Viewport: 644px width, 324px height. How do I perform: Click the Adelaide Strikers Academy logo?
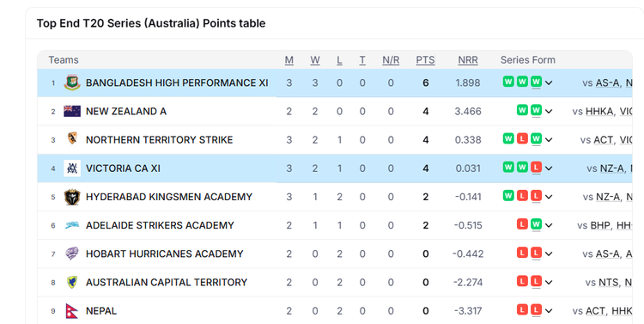coord(72,225)
